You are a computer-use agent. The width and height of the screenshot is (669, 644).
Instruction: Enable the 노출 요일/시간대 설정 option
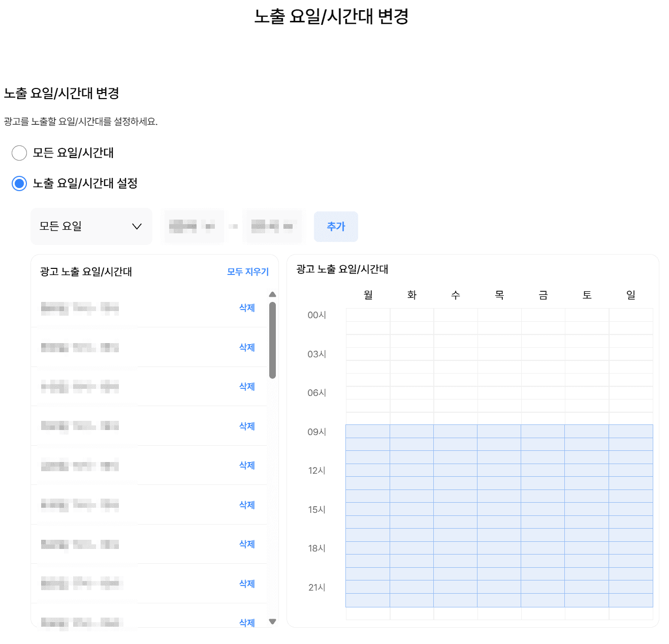coord(19,184)
